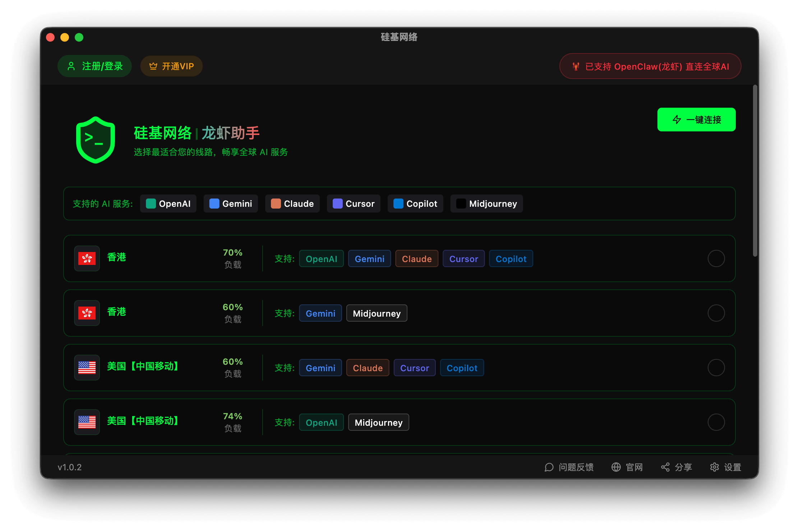
Task: Click the 香港 name in the 70% row
Action: (x=116, y=257)
